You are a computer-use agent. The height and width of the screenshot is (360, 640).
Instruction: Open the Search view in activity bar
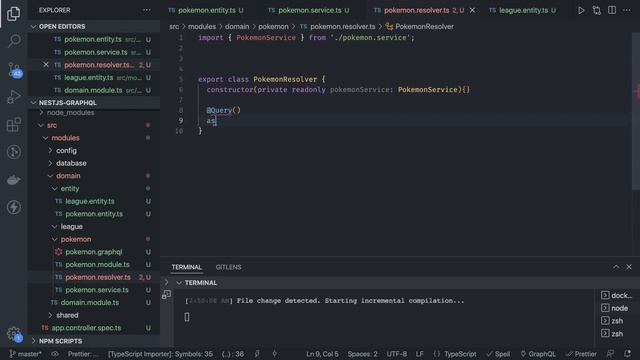[14, 41]
